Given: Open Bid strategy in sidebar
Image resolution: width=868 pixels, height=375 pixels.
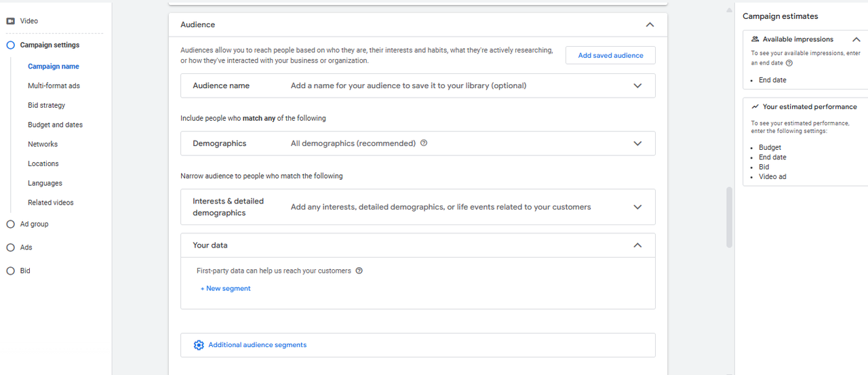Looking at the screenshot, I should [x=47, y=105].
